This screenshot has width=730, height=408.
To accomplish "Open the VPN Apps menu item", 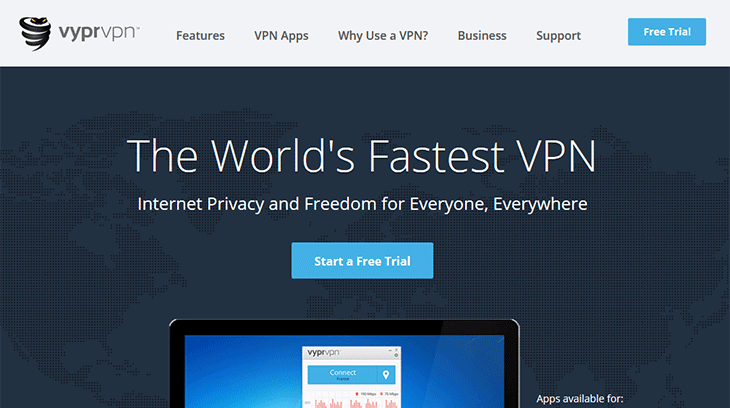I will pos(281,36).
